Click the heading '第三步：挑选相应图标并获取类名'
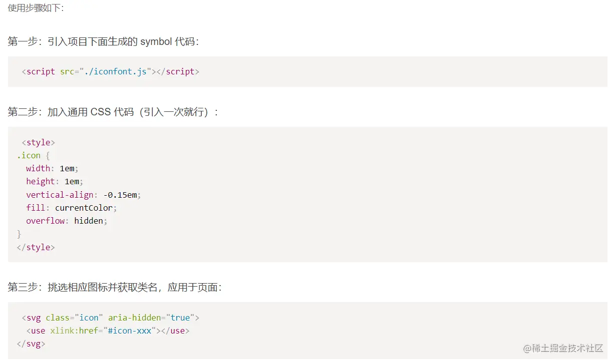Viewport: 614px width, 364px height. [115, 287]
